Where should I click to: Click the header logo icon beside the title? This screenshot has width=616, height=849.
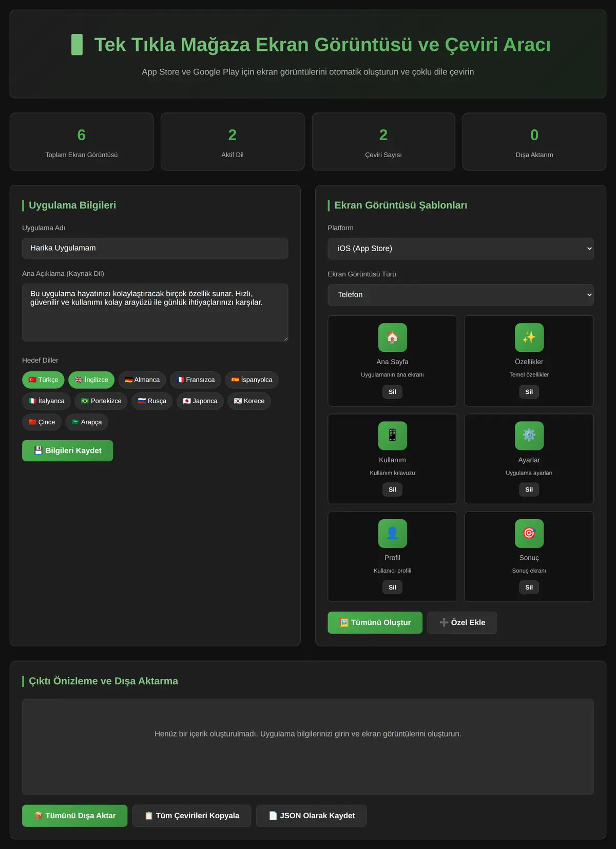coord(77,45)
